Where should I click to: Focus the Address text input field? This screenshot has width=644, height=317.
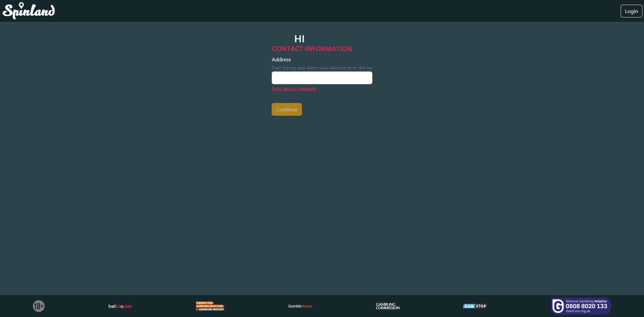tap(322, 78)
